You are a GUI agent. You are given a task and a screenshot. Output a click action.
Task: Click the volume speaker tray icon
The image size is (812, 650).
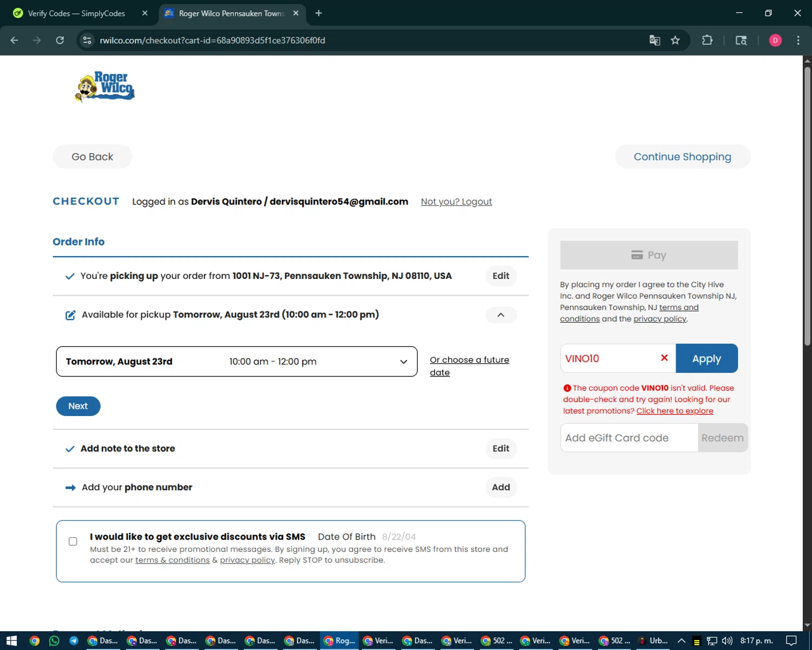tap(727, 641)
